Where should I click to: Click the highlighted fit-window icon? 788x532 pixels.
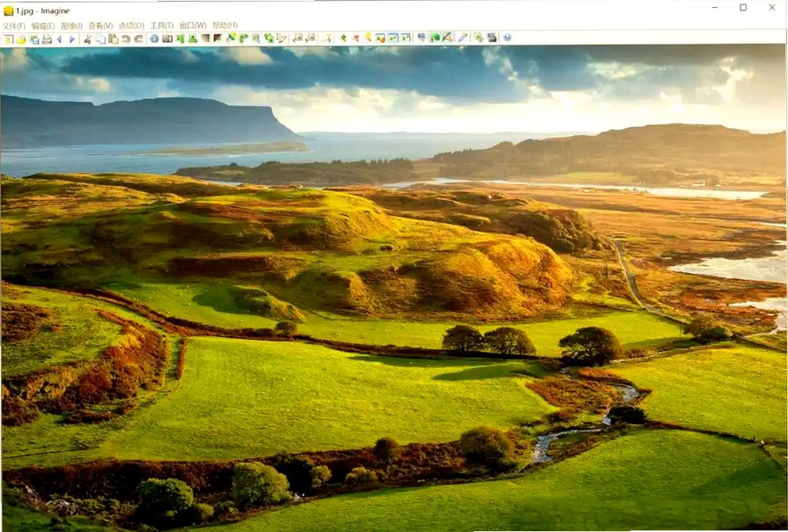click(x=393, y=39)
